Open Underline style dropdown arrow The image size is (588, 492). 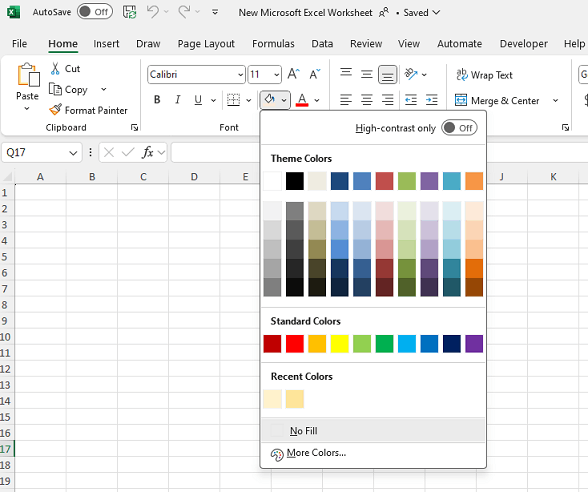[x=213, y=100]
